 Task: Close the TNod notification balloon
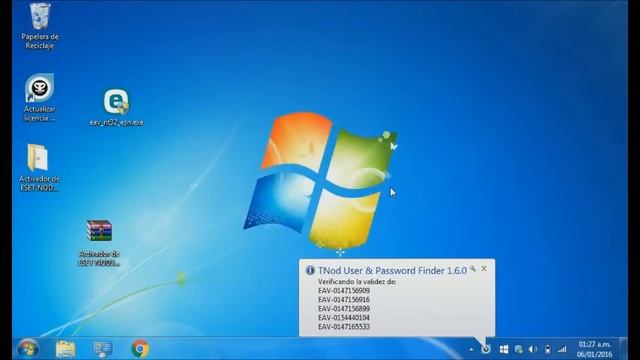pyautogui.click(x=484, y=269)
